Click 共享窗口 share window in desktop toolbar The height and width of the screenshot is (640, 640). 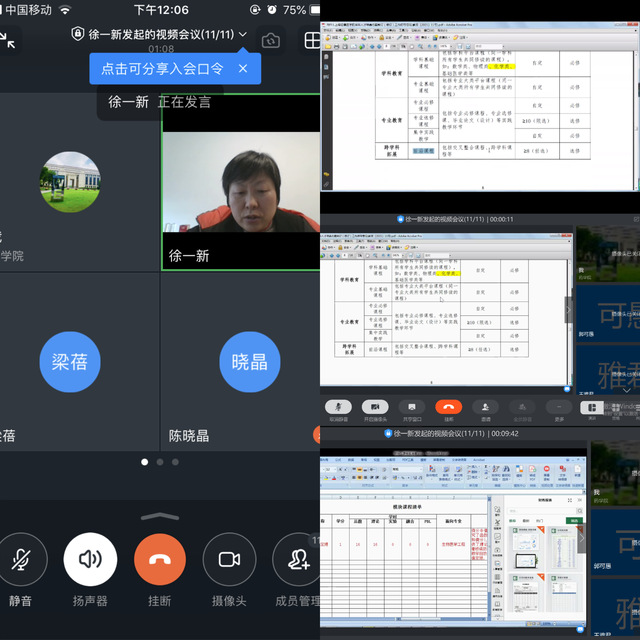(x=410, y=407)
